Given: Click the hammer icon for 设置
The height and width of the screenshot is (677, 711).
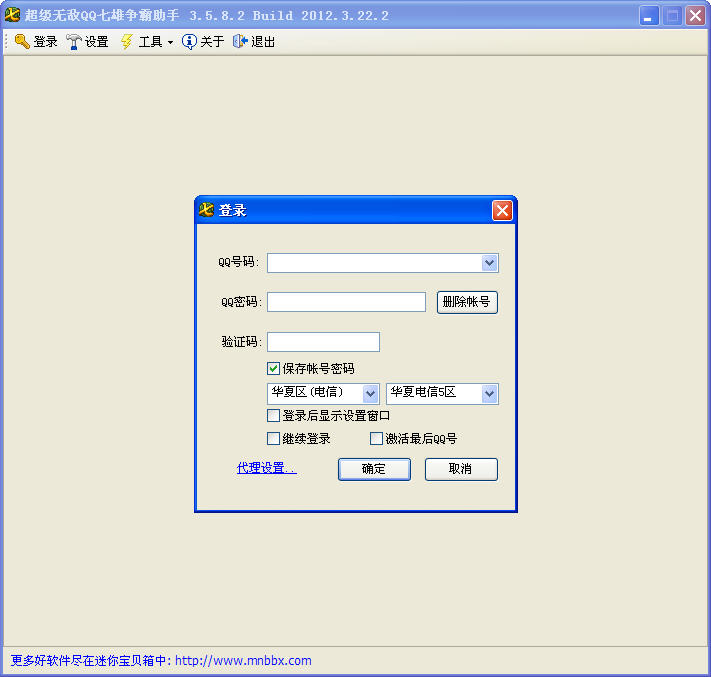Looking at the screenshot, I should 73,42.
